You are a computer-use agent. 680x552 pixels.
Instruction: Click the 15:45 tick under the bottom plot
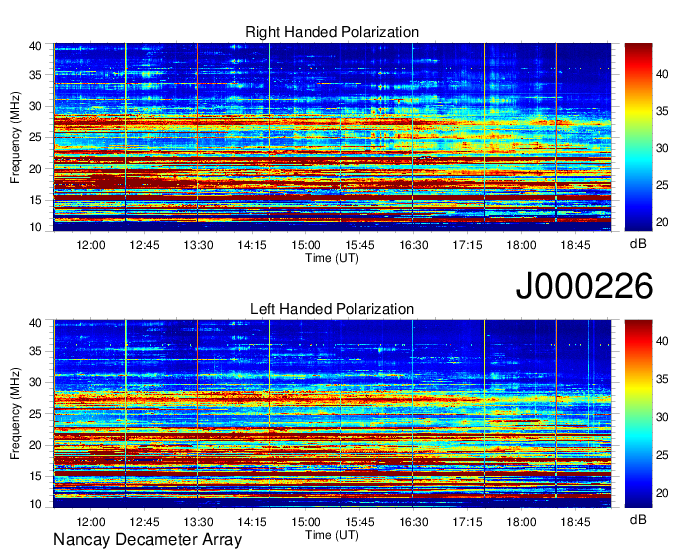pyautogui.click(x=360, y=522)
